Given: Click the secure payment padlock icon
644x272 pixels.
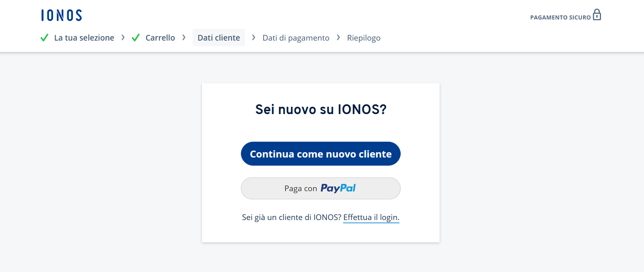Looking at the screenshot, I should pos(597,15).
